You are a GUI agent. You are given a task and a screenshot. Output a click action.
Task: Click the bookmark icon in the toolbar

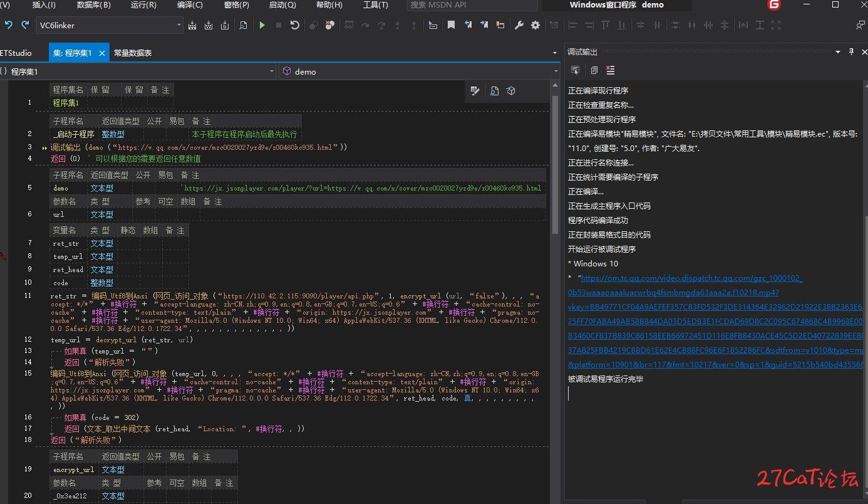click(x=451, y=26)
